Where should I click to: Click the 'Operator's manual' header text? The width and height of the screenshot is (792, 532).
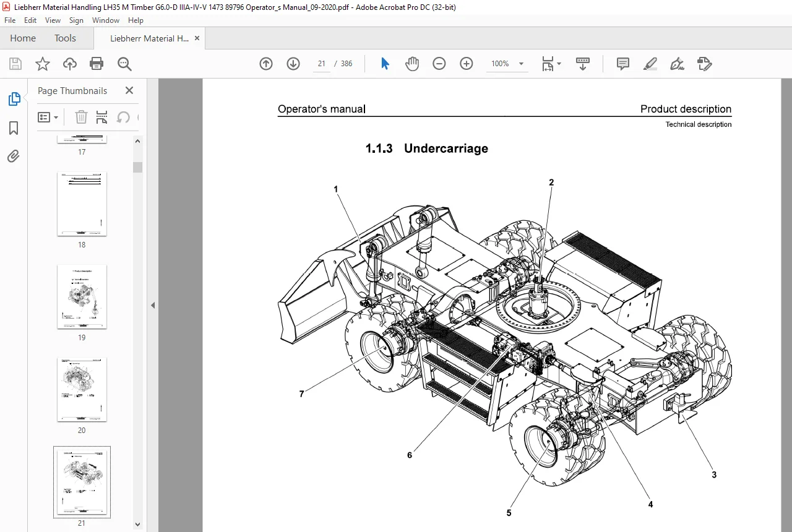(321, 109)
